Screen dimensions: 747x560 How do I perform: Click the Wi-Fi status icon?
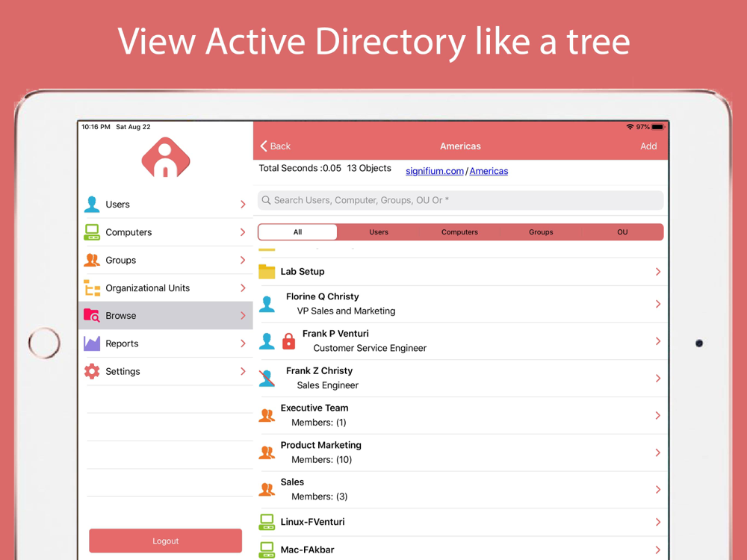click(x=630, y=127)
